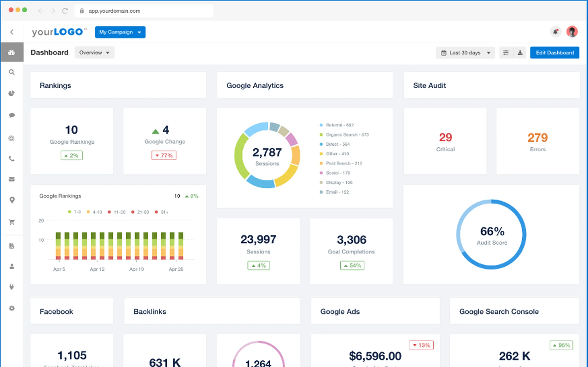The height and width of the screenshot is (367, 588).
Task: Expand the My Campaign dropdown
Action: (120, 32)
